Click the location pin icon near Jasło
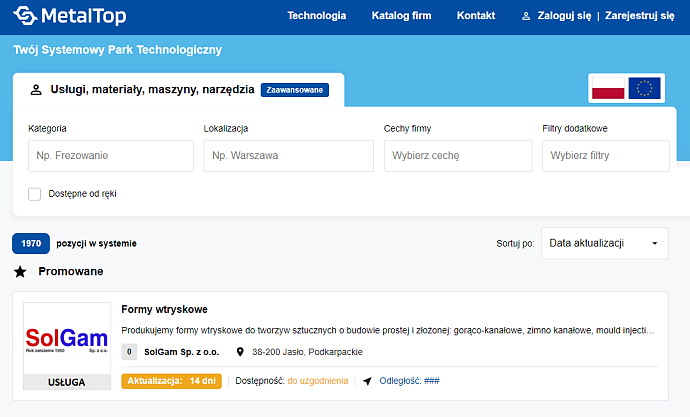690x417 pixels. 240,352
